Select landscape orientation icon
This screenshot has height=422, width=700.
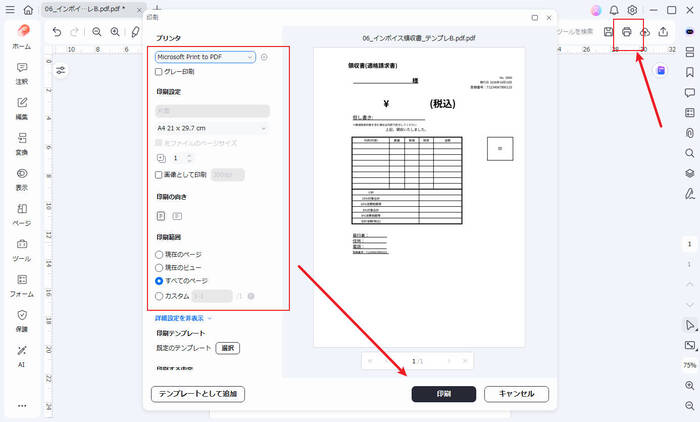(x=177, y=216)
